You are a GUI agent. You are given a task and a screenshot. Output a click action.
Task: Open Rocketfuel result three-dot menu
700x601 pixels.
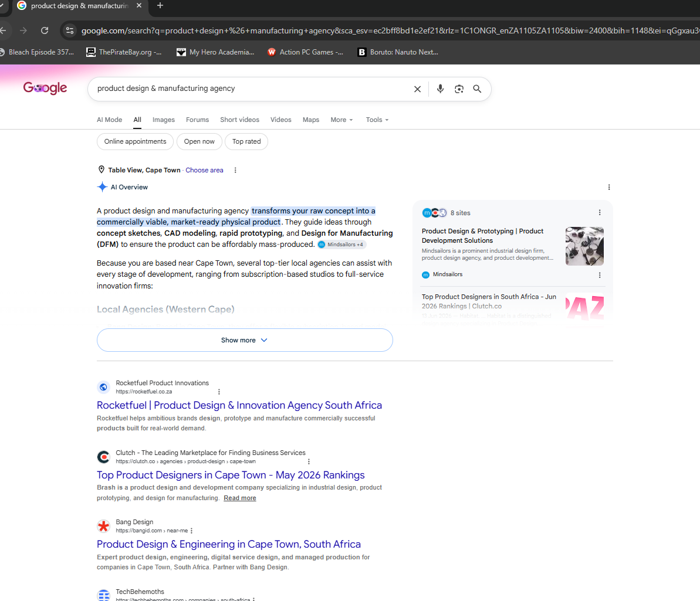(219, 392)
